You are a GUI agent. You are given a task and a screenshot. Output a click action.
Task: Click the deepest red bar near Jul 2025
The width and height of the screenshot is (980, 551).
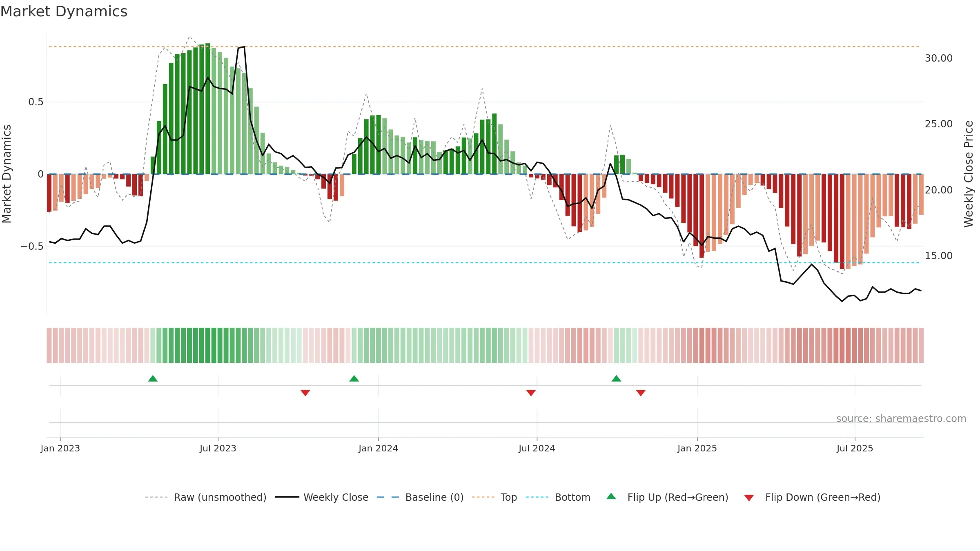(842, 222)
